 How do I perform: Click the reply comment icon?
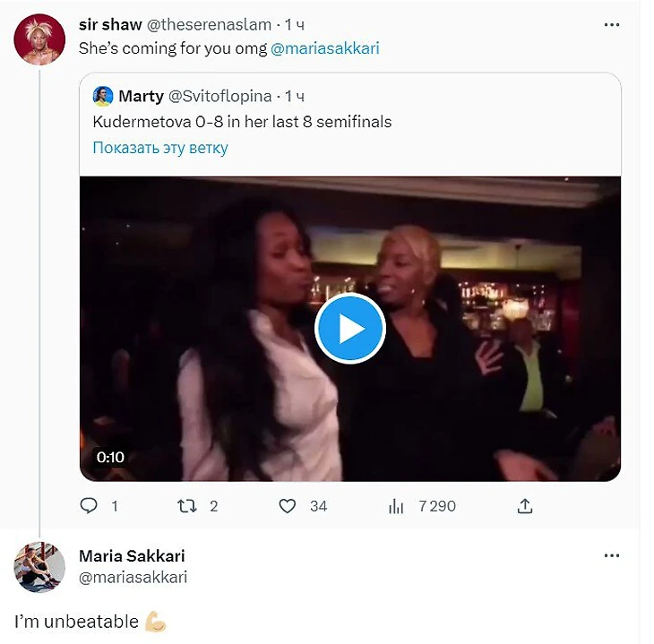point(89,506)
